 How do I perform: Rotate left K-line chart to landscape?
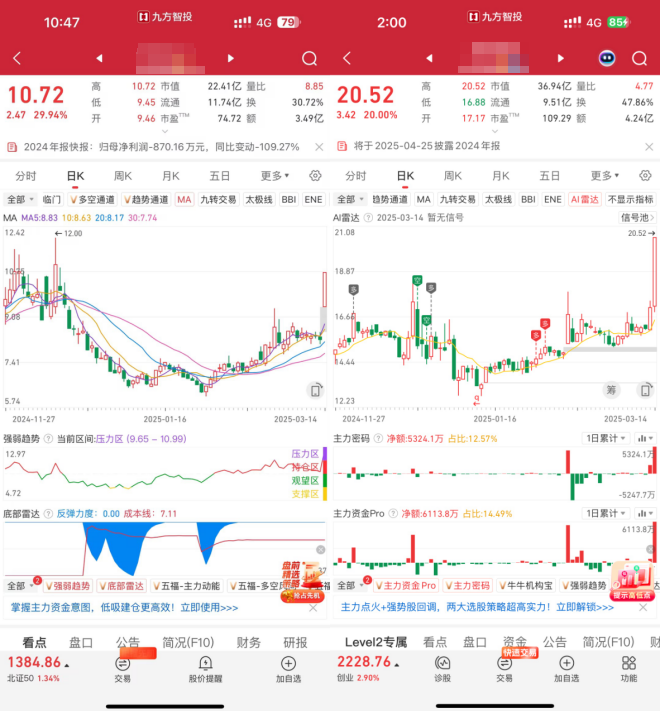click(x=315, y=390)
